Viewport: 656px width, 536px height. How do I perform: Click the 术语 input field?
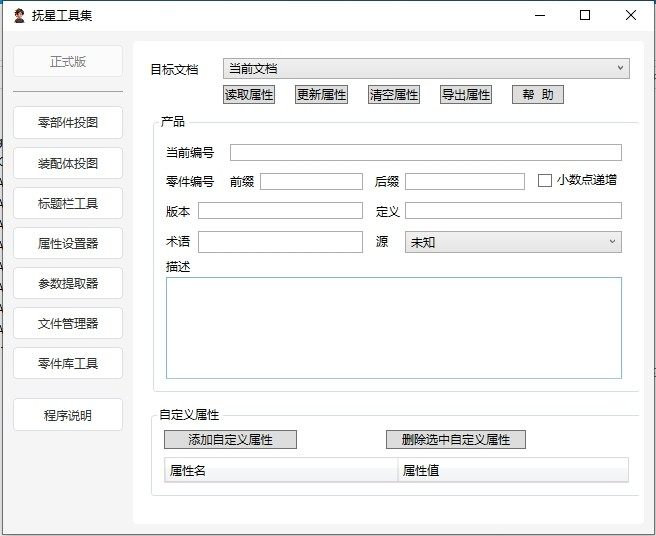click(280, 242)
